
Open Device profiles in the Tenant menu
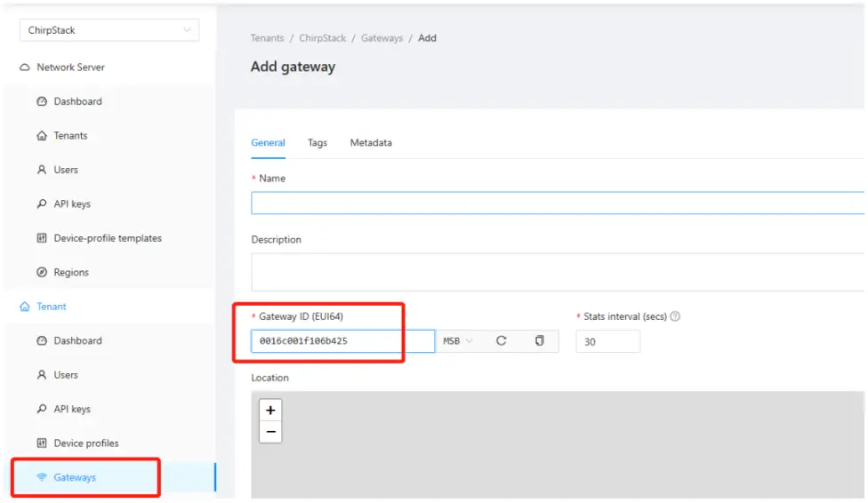tap(85, 443)
